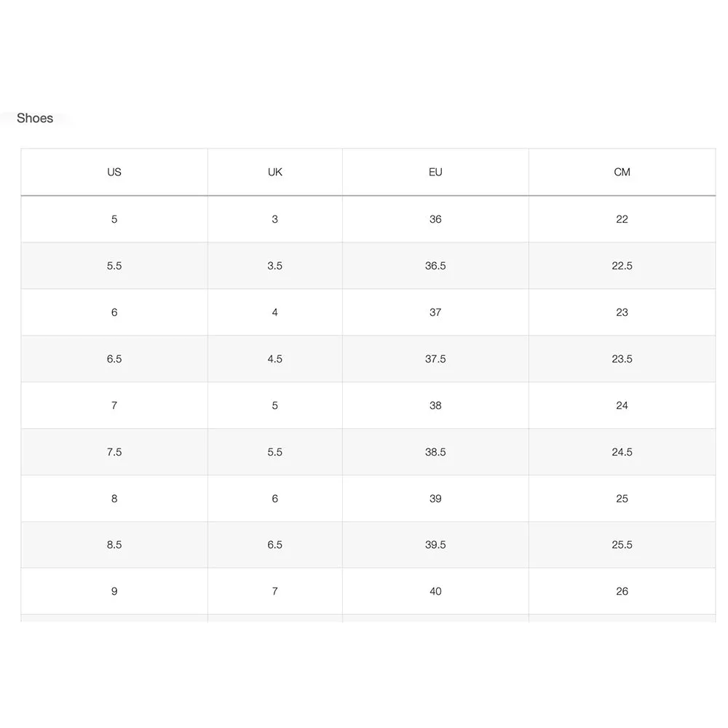
Task: Select the US 8.5 cell
Action: pyautogui.click(x=114, y=545)
